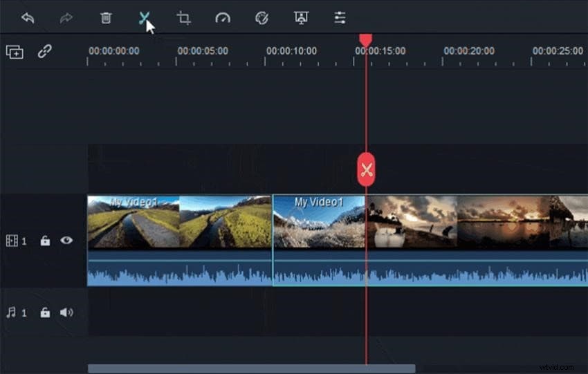
Task: Click the Add Track icon
Action: tap(15, 52)
